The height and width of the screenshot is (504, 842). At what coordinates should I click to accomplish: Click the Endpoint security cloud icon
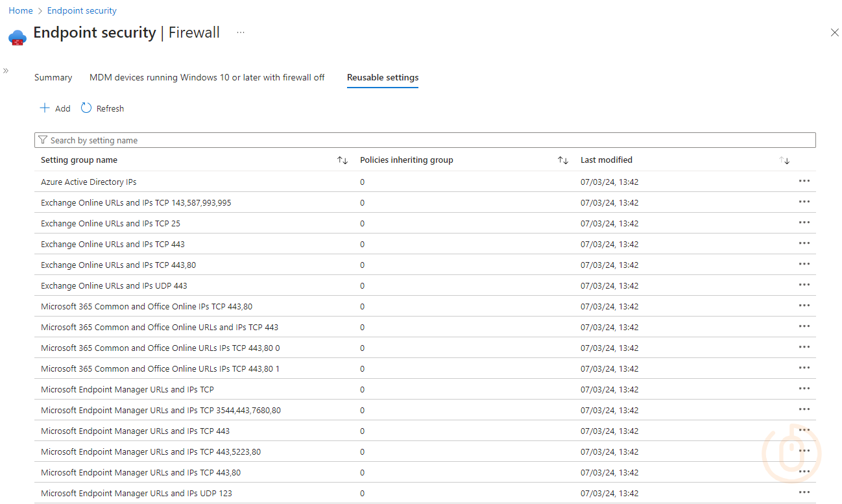tap(18, 37)
